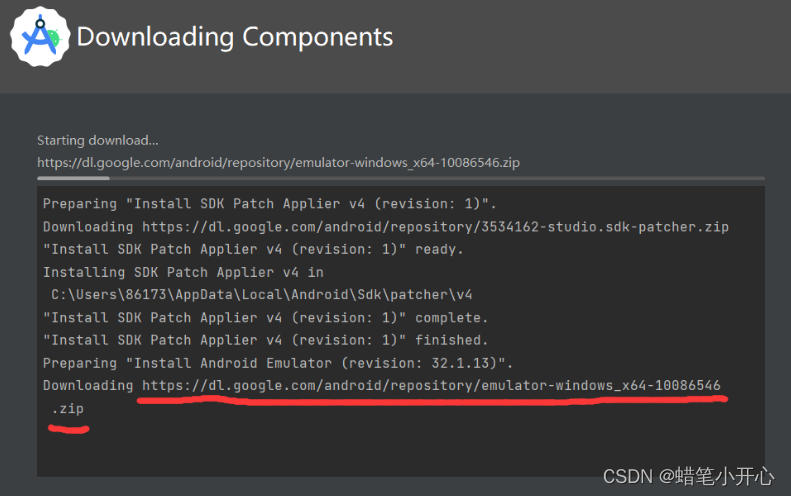
Task: Click the .zip text on last log line
Action: 68,408
